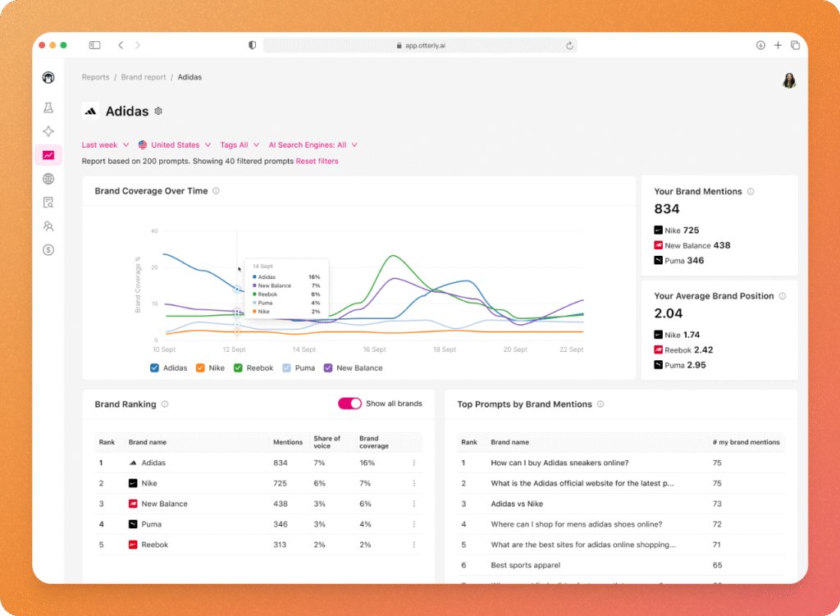Click the 14 Sept chart data point marker
This screenshot has width=840, height=616.
coord(237,289)
